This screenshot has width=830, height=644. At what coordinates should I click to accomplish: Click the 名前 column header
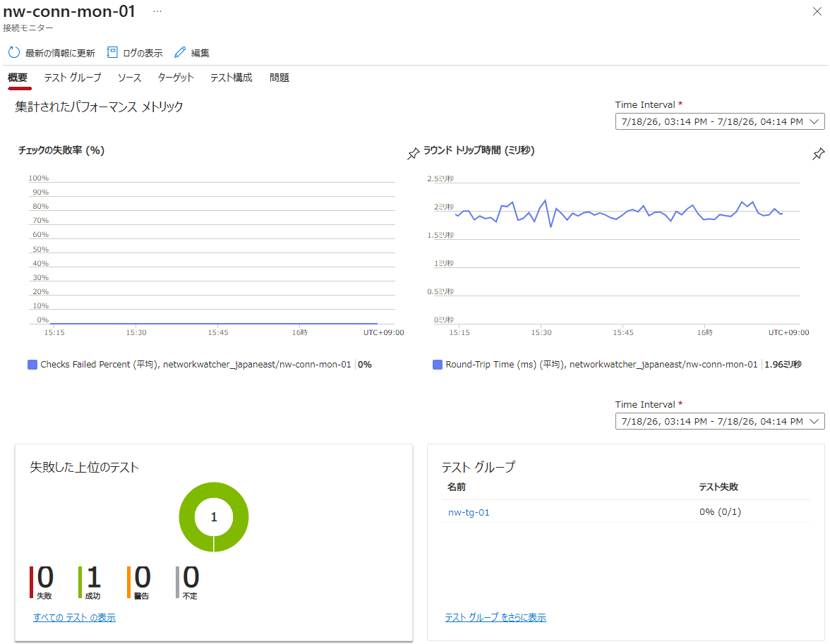pos(456,487)
